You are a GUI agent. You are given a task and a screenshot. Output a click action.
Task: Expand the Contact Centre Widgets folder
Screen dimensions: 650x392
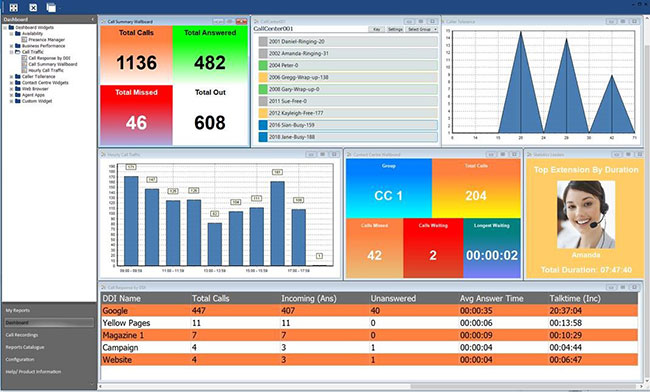[x=12, y=83]
